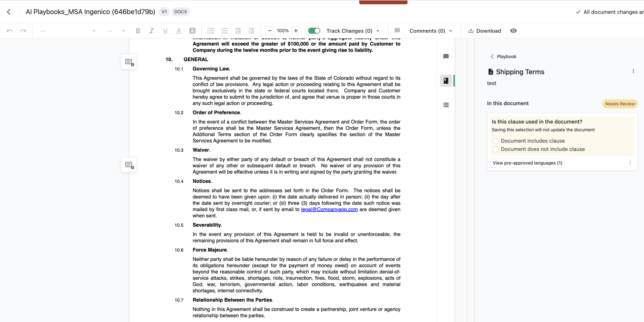Zoom out with the minus button
Screen dimensions: 644x322
pyautogui.click(x=270, y=31)
